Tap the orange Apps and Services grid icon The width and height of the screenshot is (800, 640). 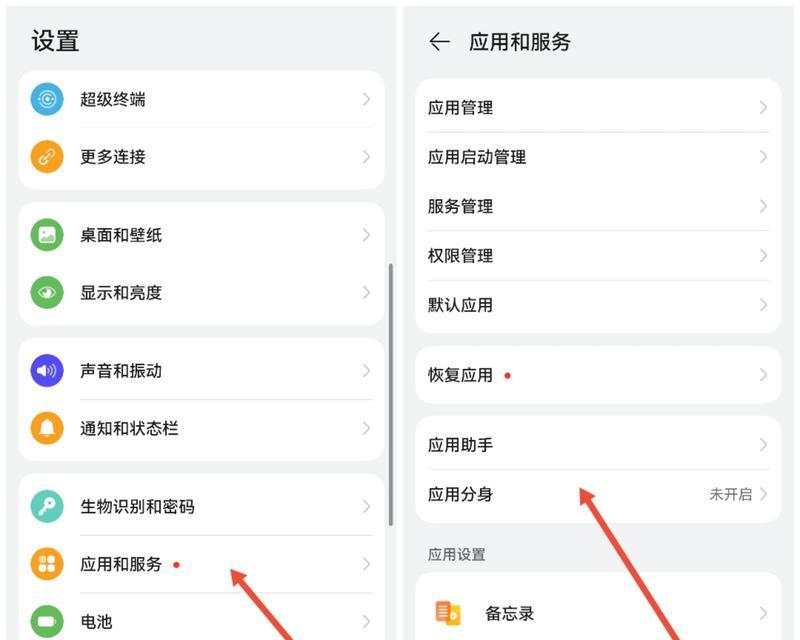click(47, 564)
